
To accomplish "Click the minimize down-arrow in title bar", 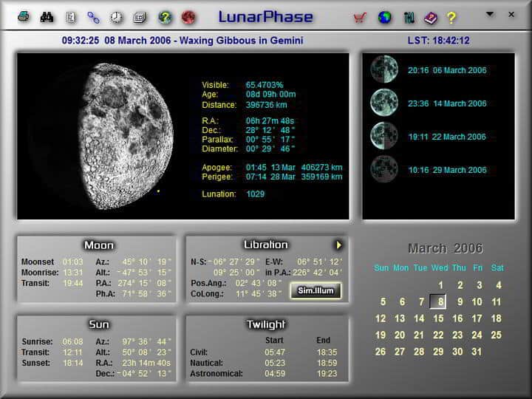I will point(490,14).
